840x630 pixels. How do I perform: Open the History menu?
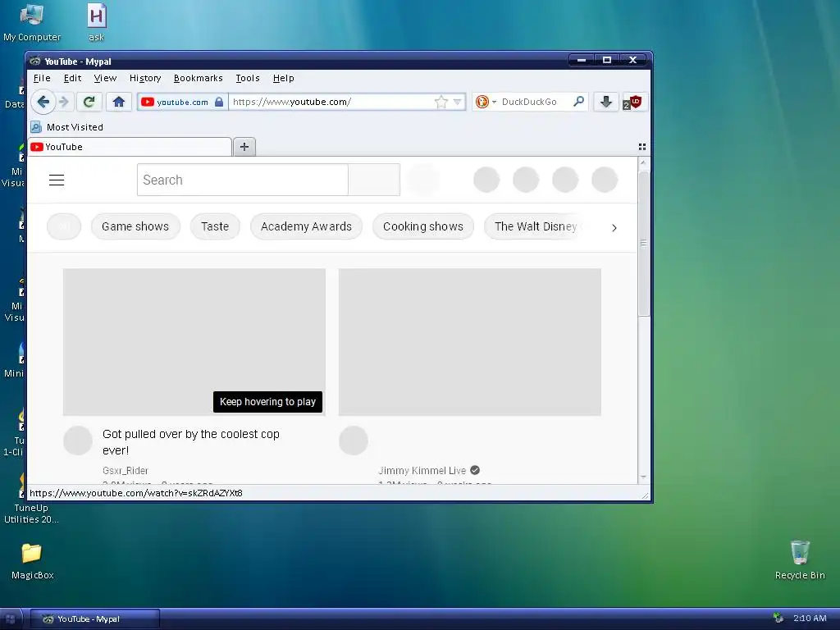tap(145, 78)
